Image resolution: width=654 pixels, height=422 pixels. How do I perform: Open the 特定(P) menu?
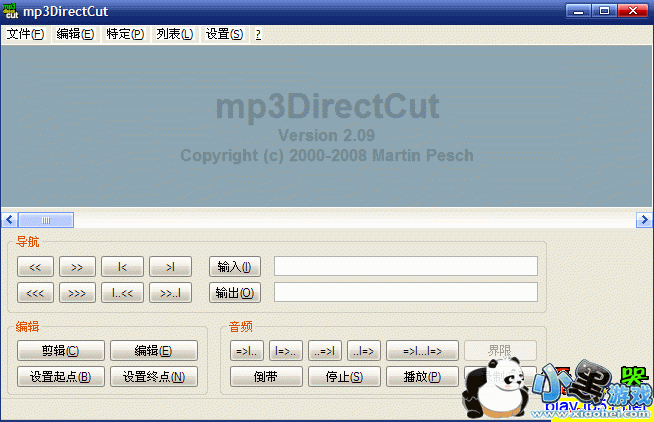point(125,34)
